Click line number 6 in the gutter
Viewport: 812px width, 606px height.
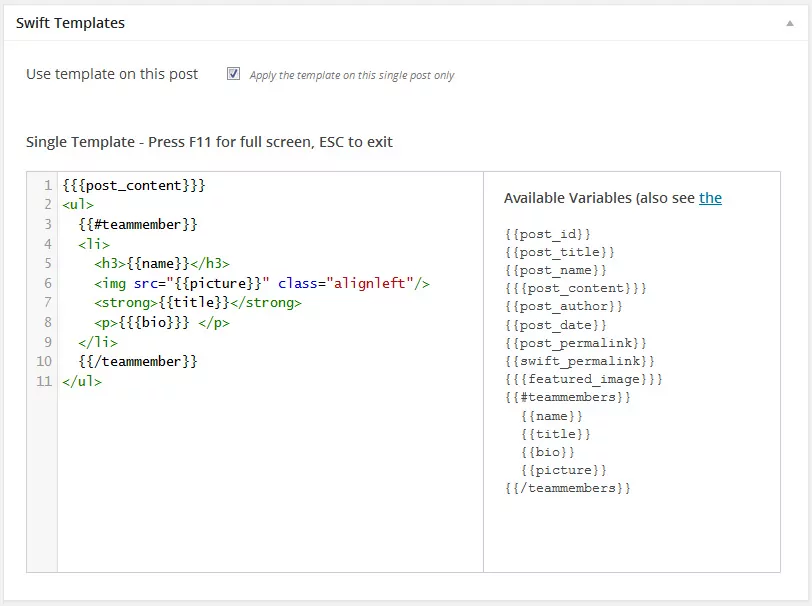tap(48, 283)
